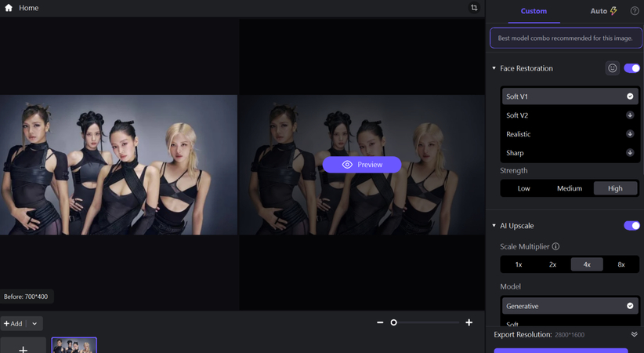644x353 pixels.
Task: Click the 2800*1600 export resolution value
Action: (570, 335)
